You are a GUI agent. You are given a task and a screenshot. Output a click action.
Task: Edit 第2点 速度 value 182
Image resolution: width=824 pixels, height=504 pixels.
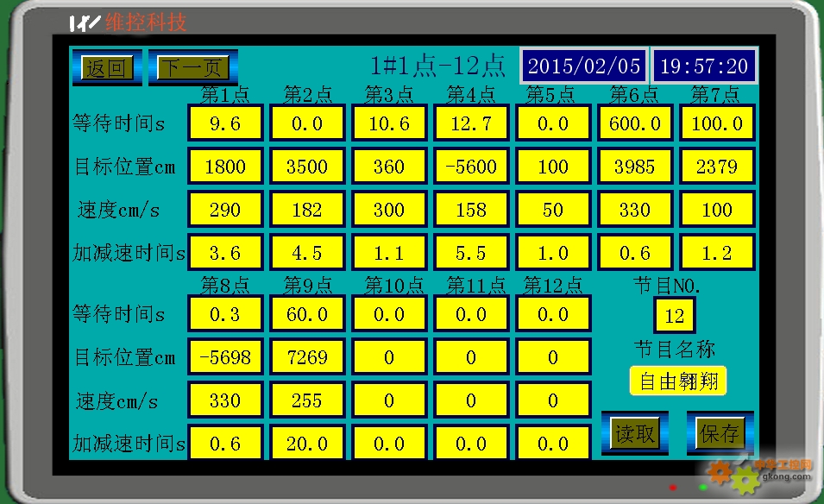[307, 209]
